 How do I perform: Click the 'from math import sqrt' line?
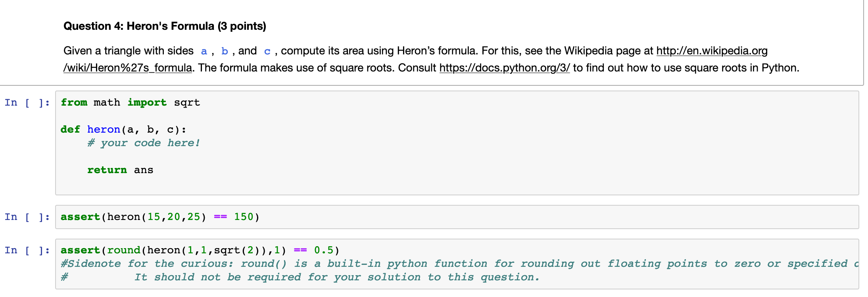(x=130, y=102)
